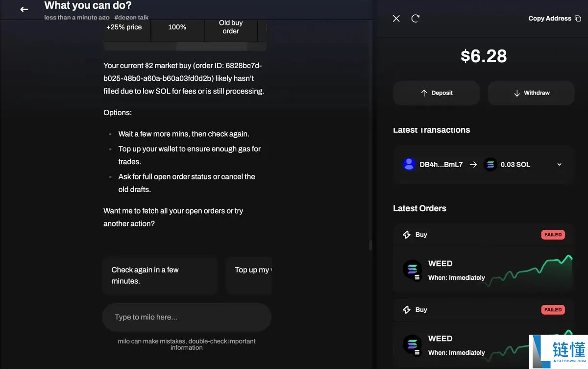The width and height of the screenshot is (588, 369).
Task: Click 'Ask for full open order status' bullet
Action: pyautogui.click(x=187, y=183)
